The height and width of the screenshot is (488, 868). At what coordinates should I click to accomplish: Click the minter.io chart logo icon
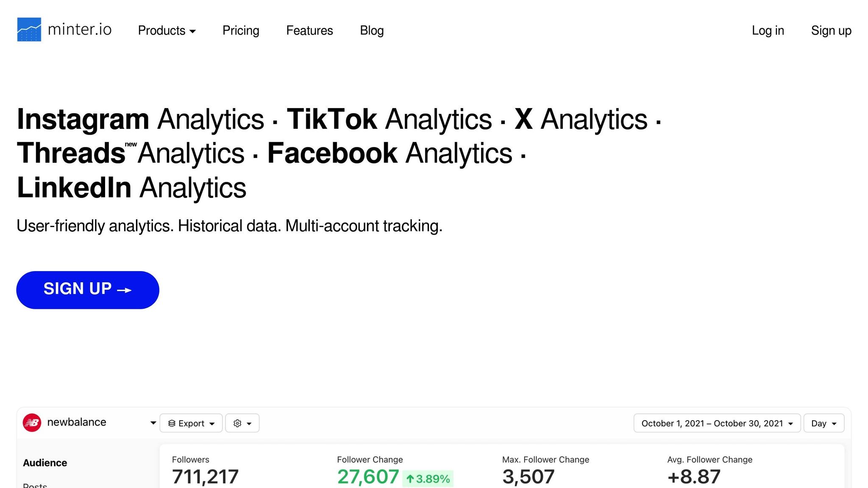click(29, 30)
